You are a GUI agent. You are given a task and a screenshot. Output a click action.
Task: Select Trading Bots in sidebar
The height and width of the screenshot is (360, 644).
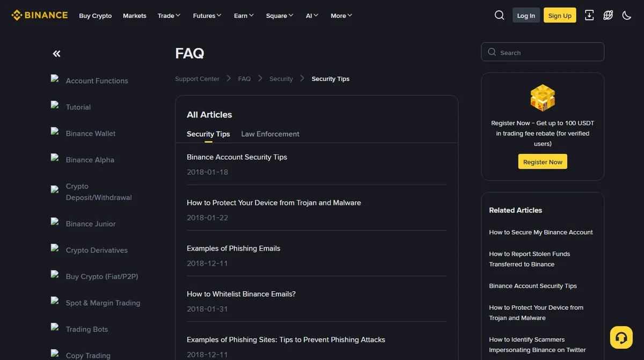87,329
